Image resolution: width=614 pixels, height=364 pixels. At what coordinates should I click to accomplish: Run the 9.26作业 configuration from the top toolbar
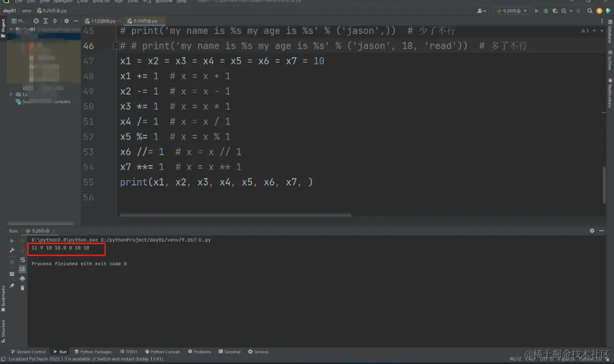[x=537, y=11]
